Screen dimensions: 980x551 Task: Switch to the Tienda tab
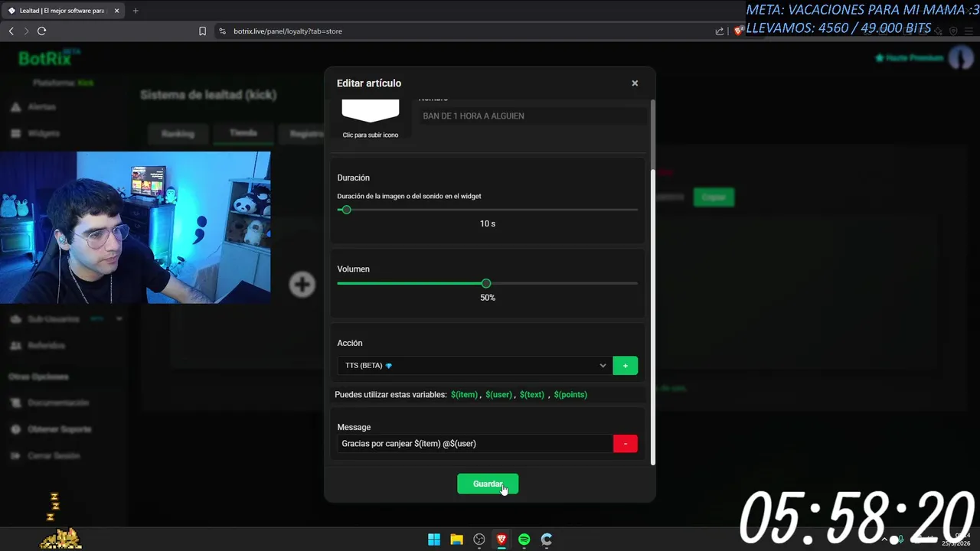[243, 133]
